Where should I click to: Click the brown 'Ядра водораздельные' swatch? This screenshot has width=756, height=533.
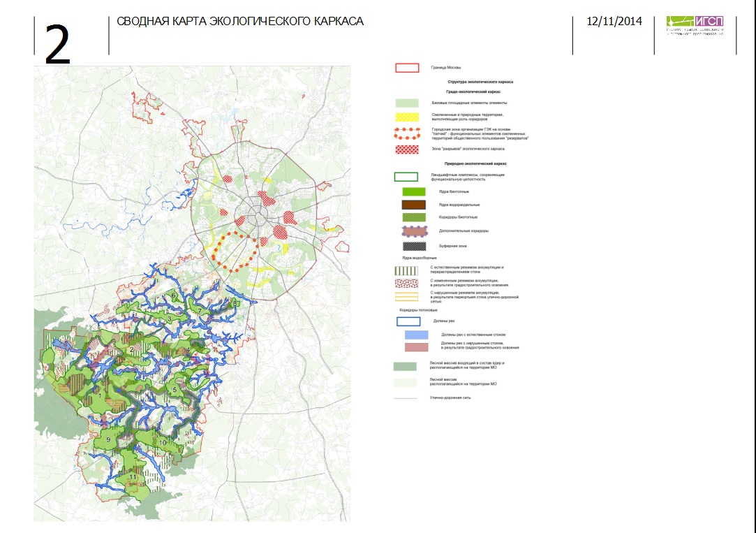[414, 205]
